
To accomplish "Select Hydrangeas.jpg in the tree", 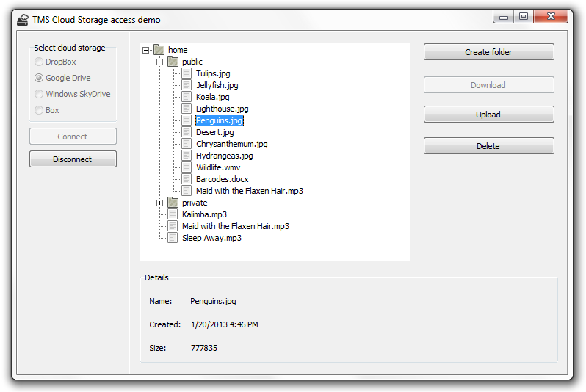I will coord(224,156).
